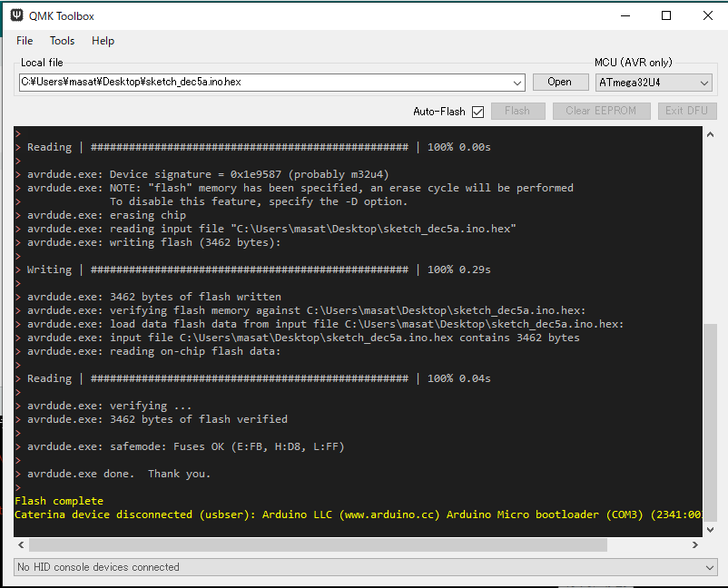
Task: Click the Reading progress line 100% 0.00s
Action: click(x=259, y=147)
